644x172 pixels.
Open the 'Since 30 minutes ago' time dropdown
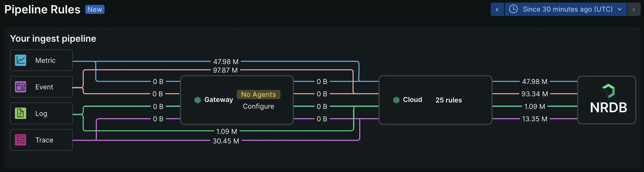567,9
